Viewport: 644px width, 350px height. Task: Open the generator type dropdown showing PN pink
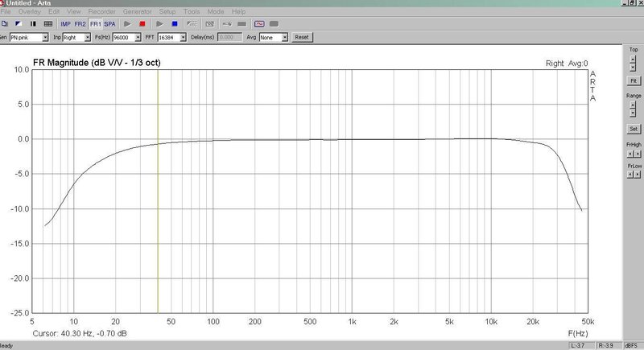click(x=29, y=37)
